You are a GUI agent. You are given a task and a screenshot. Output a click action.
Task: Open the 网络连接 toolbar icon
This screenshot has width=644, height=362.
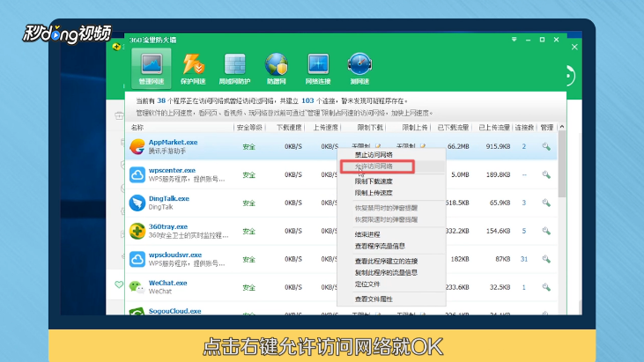tap(318, 69)
